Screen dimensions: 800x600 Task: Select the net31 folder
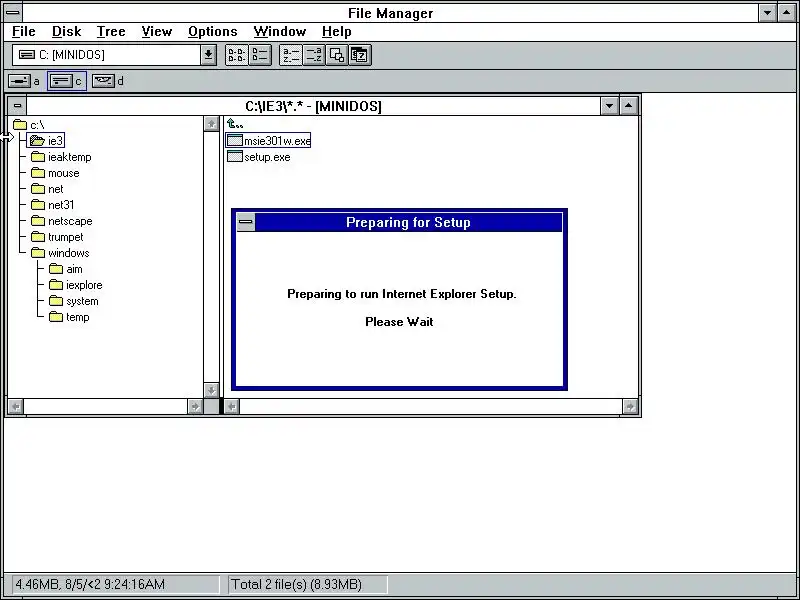pyautogui.click(x=53, y=205)
